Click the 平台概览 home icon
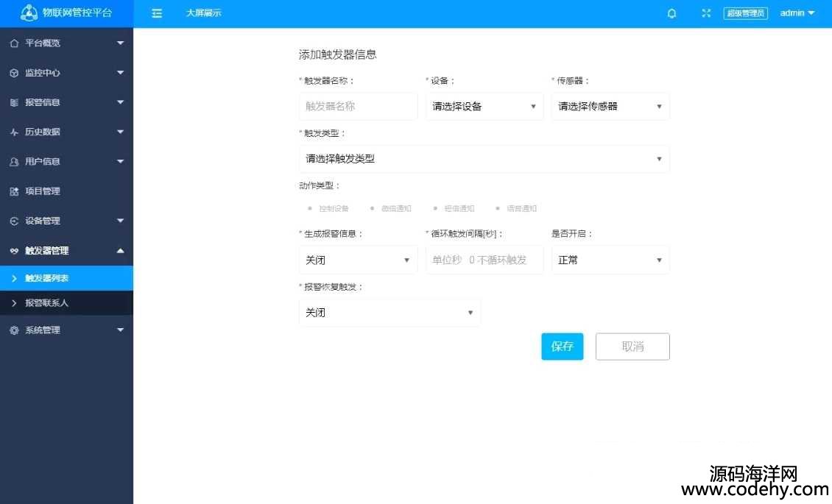The image size is (832, 504). click(x=14, y=43)
